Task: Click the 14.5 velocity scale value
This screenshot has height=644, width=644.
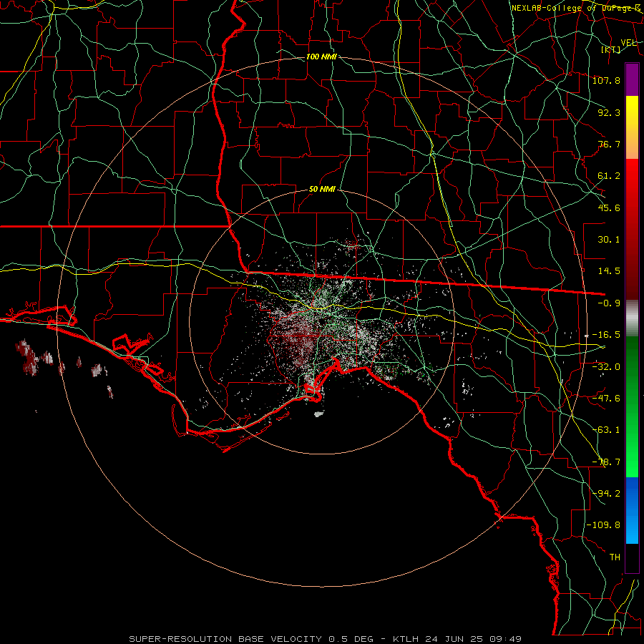Action: point(609,271)
